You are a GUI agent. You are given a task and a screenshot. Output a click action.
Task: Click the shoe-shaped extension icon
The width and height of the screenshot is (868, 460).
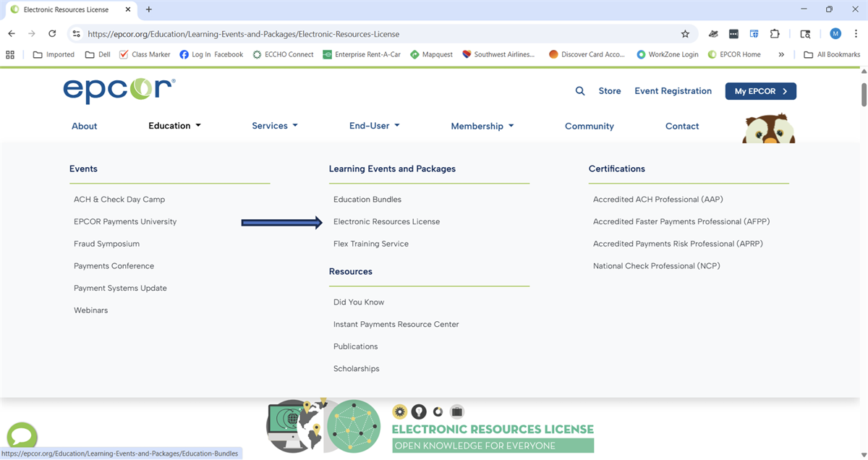[x=713, y=33]
